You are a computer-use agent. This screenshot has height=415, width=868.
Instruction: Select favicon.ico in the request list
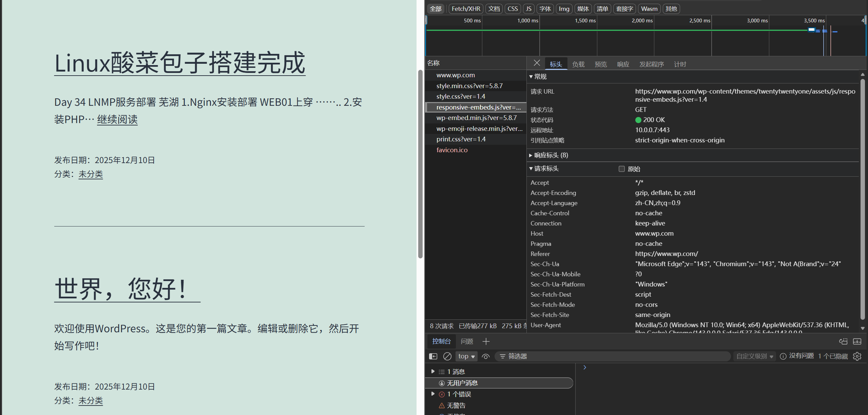452,150
